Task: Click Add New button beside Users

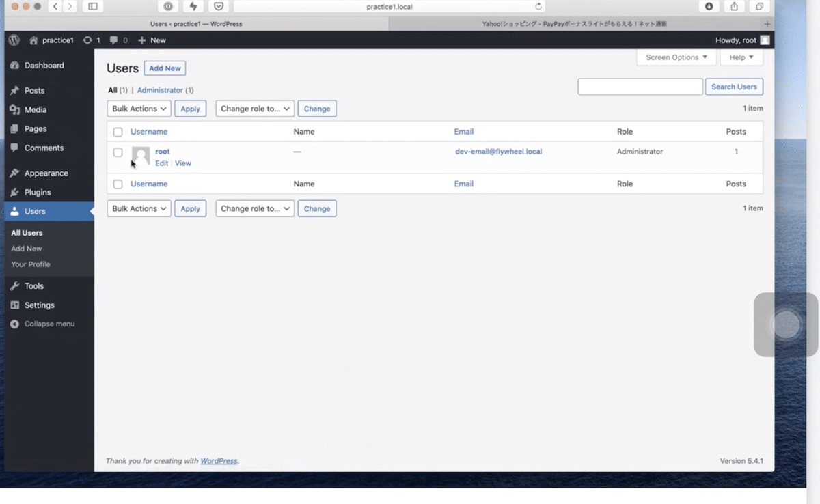Action: click(x=165, y=68)
